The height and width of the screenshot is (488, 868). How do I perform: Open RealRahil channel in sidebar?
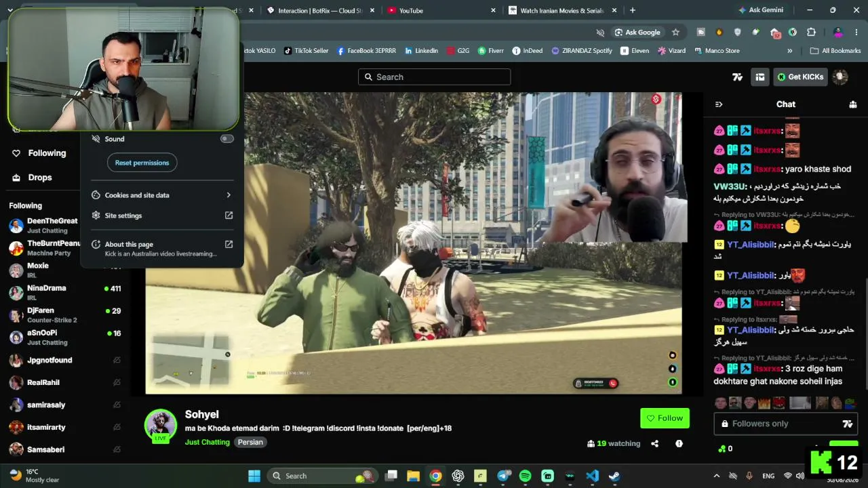[x=65, y=382]
